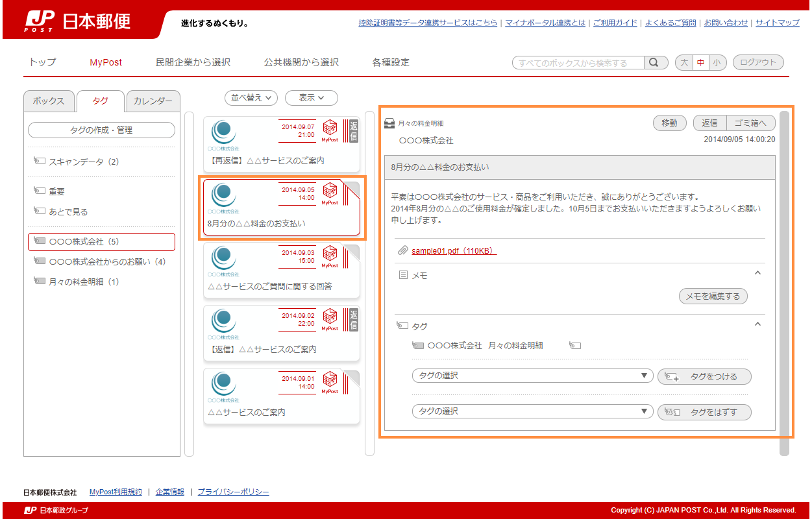Click the 返信 marker on the 2014.09.02 message card
Viewport: 812px width, 519px height.
[353, 319]
